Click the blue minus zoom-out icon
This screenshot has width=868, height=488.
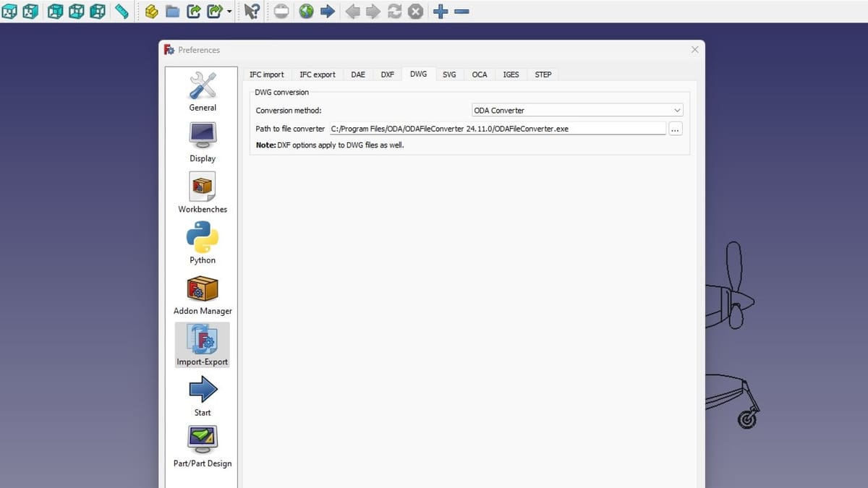click(x=462, y=12)
